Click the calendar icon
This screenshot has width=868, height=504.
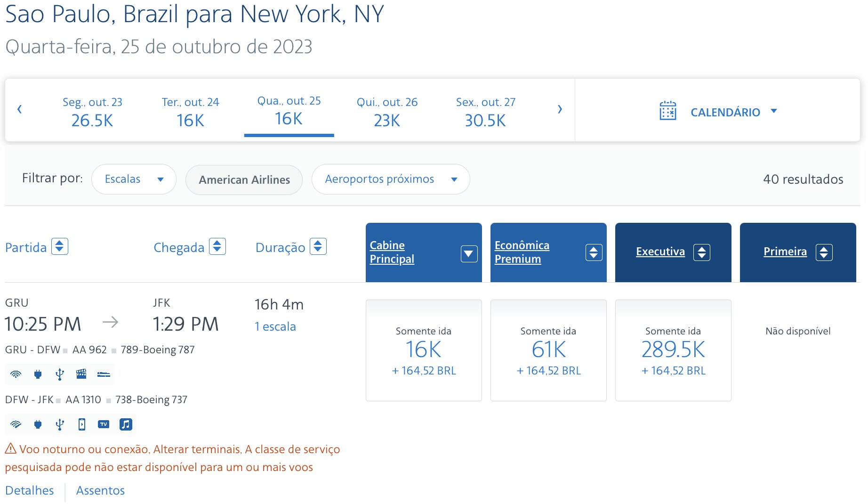coord(667,111)
